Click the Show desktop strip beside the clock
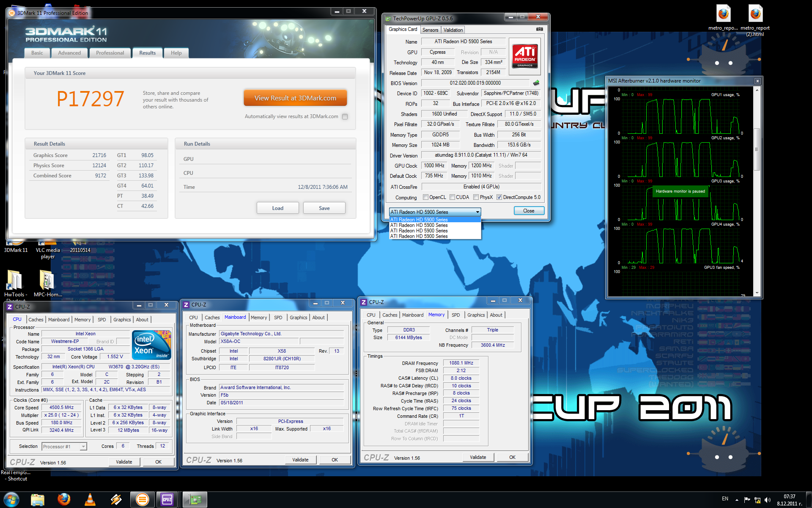The width and height of the screenshot is (812, 508). [809, 500]
